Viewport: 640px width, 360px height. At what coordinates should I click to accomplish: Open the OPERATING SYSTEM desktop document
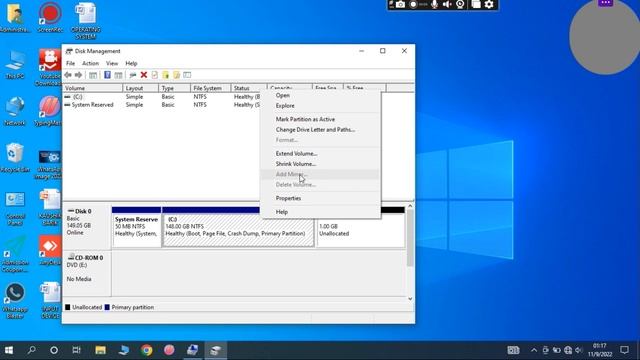click(x=86, y=20)
